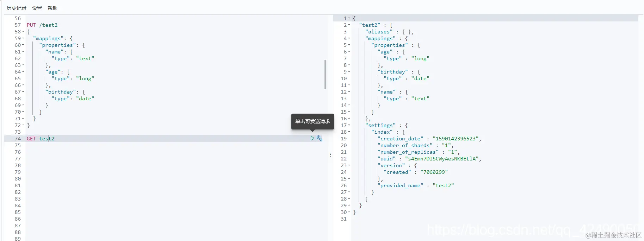The width and height of the screenshot is (644, 241).
Task: Fold the birthday block at editor line 67
Action: (23, 92)
